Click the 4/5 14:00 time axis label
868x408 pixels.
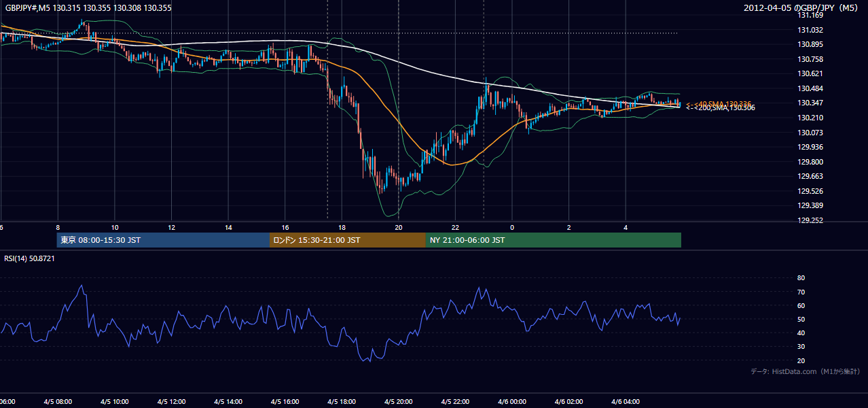point(228,402)
